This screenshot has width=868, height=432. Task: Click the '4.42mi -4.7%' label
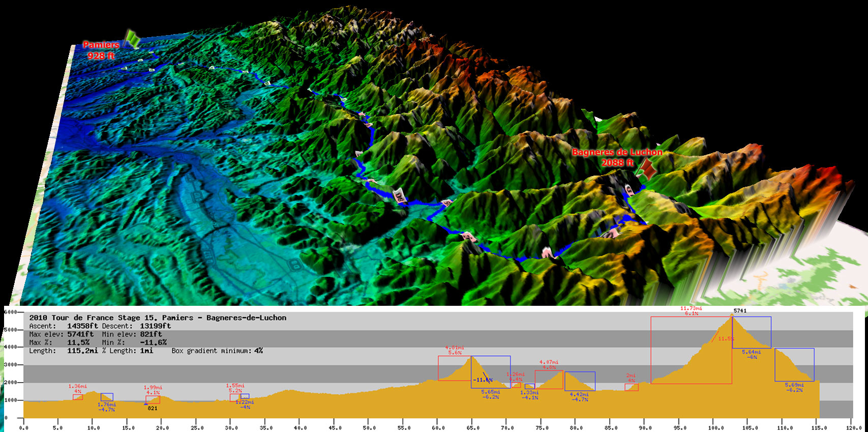click(580, 397)
